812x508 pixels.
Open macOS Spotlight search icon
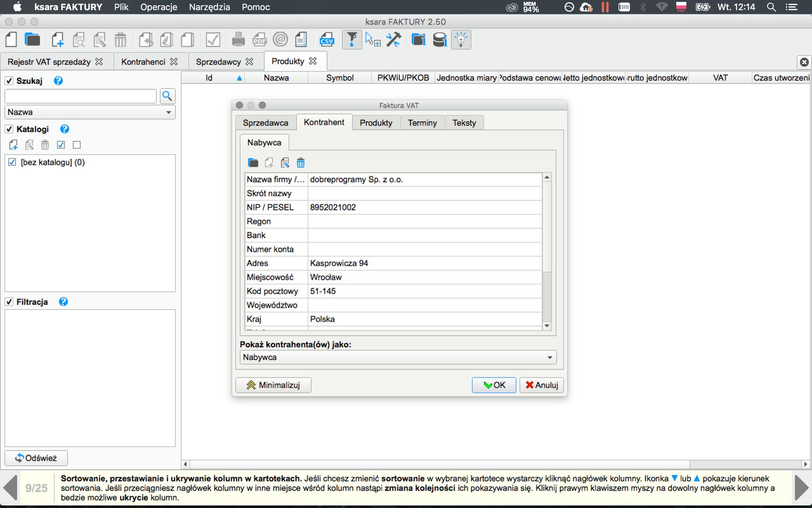(x=771, y=7)
